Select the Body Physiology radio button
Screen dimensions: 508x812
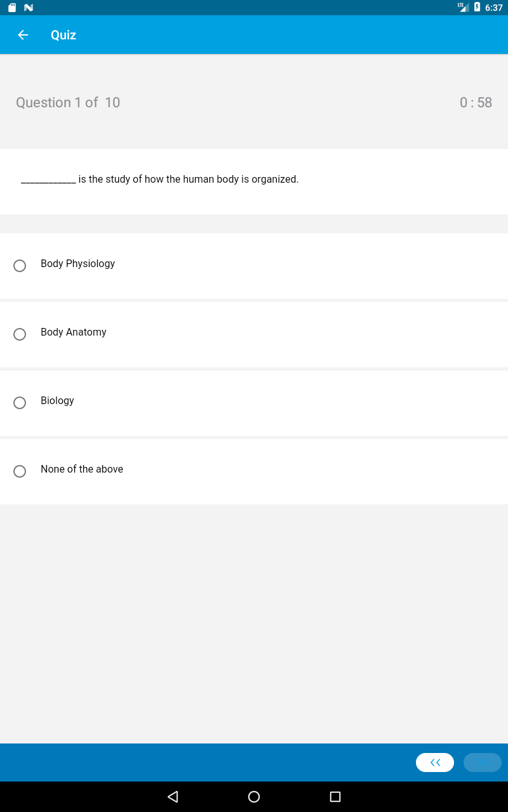point(20,266)
